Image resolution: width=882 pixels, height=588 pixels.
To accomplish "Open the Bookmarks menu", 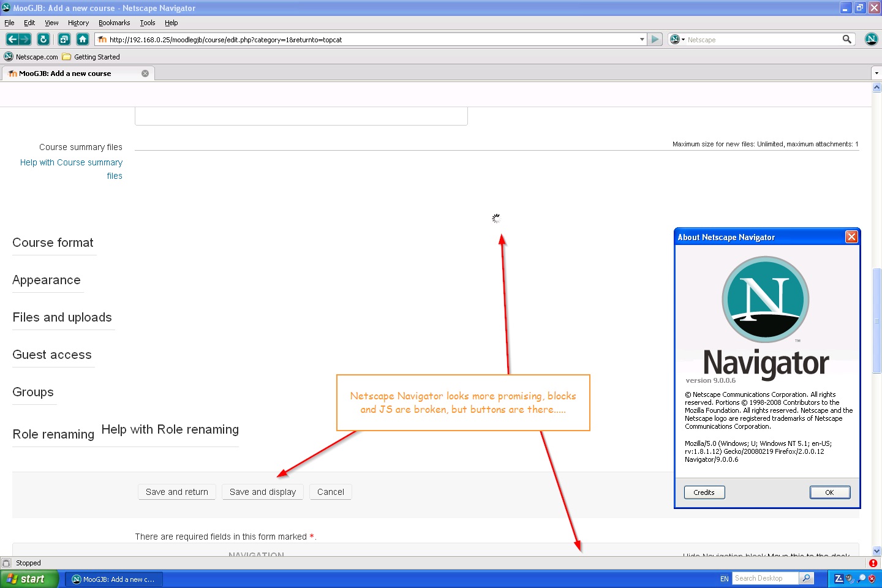I will [x=114, y=23].
